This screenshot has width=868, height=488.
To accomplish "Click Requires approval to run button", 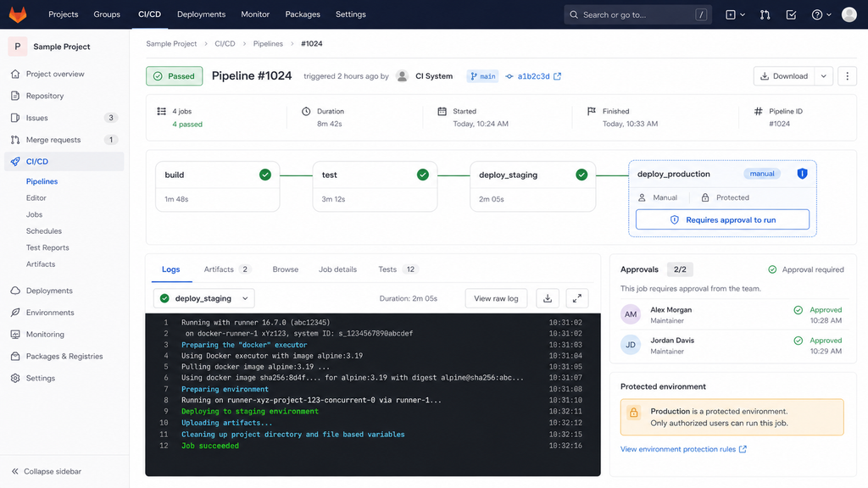I will pos(722,219).
